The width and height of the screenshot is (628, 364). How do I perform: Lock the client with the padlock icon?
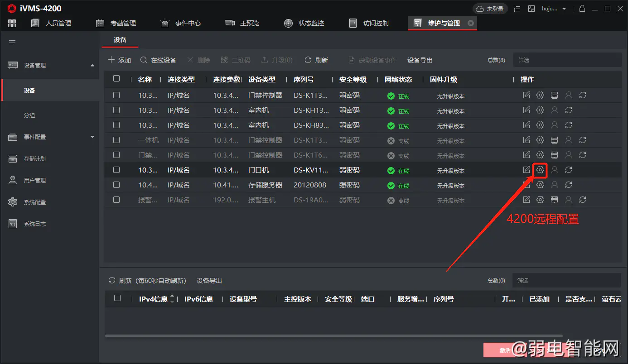tap(582, 9)
